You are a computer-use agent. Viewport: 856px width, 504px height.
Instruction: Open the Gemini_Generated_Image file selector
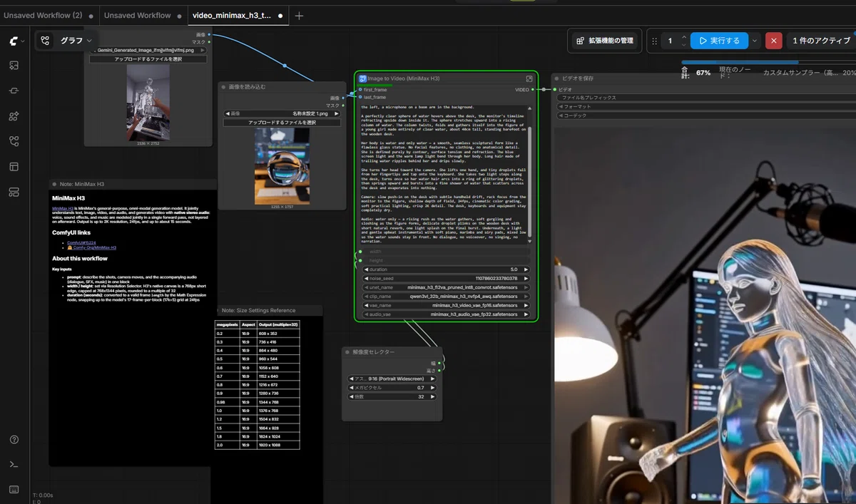pos(148,50)
